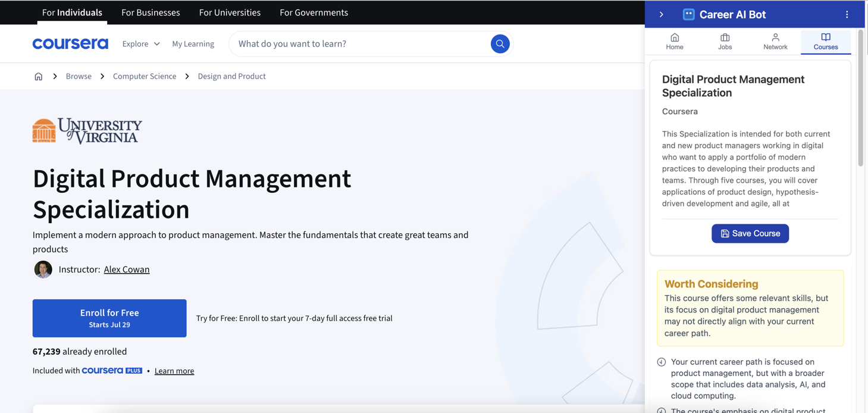868x413 pixels.
Task: Switch to For Businesses tab
Action: click(151, 12)
